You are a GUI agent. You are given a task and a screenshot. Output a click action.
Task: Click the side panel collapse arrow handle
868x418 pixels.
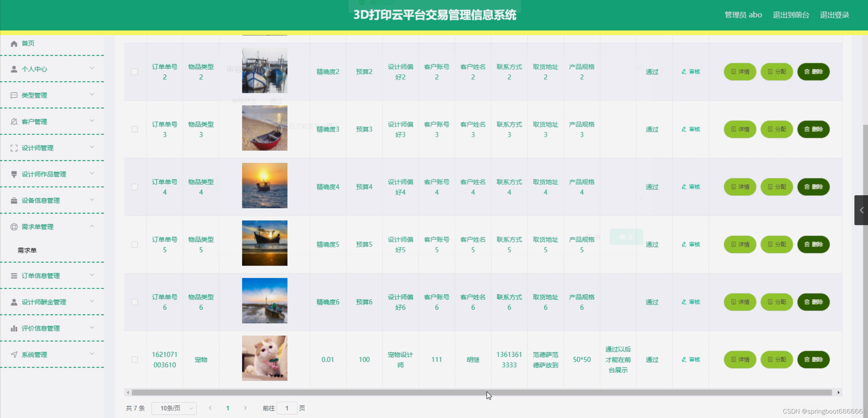(861, 210)
